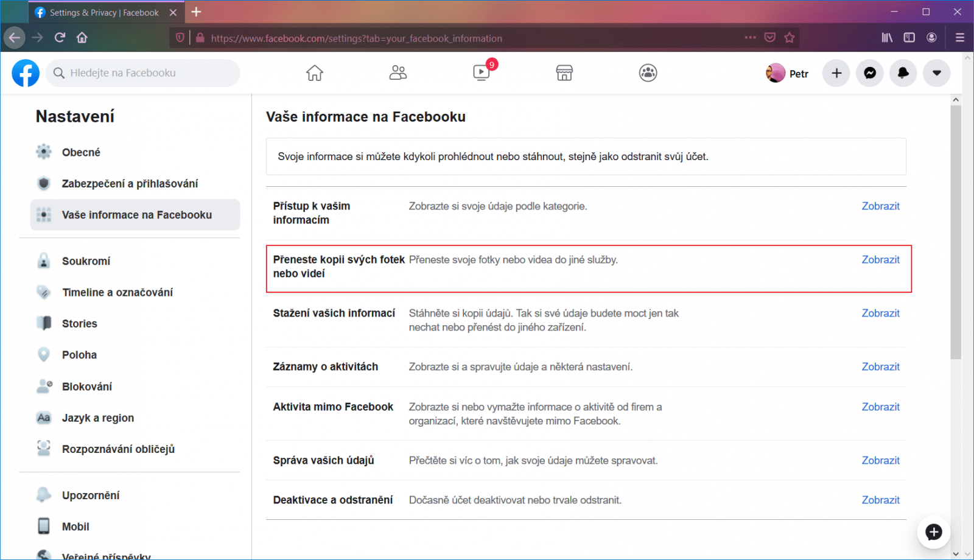Viewport: 974px width, 560px height.
Task: Click the Soukromí lock icon
Action: pos(44,261)
